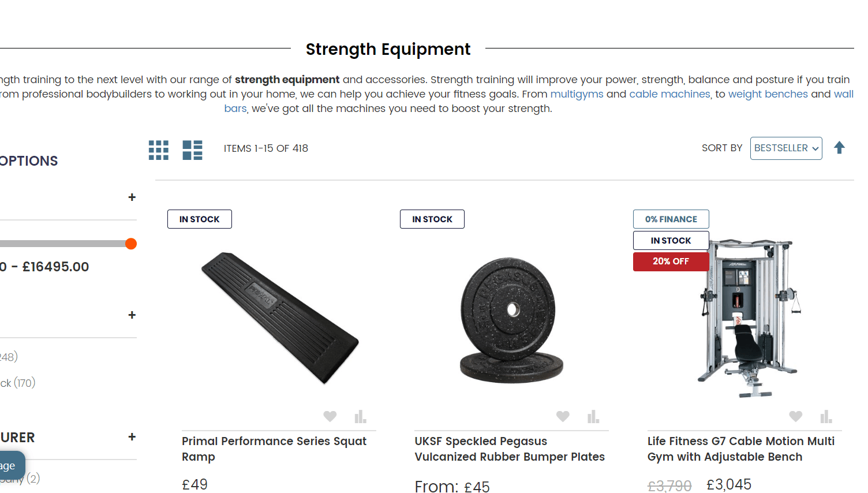868x493 pixels.
Task: Add Primal Squat Ramp to compare
Action: tap(360, 416)
